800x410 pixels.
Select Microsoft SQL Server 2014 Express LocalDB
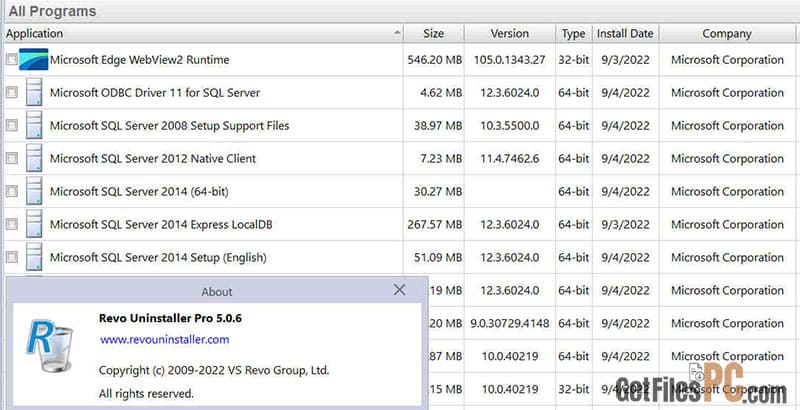161,224
